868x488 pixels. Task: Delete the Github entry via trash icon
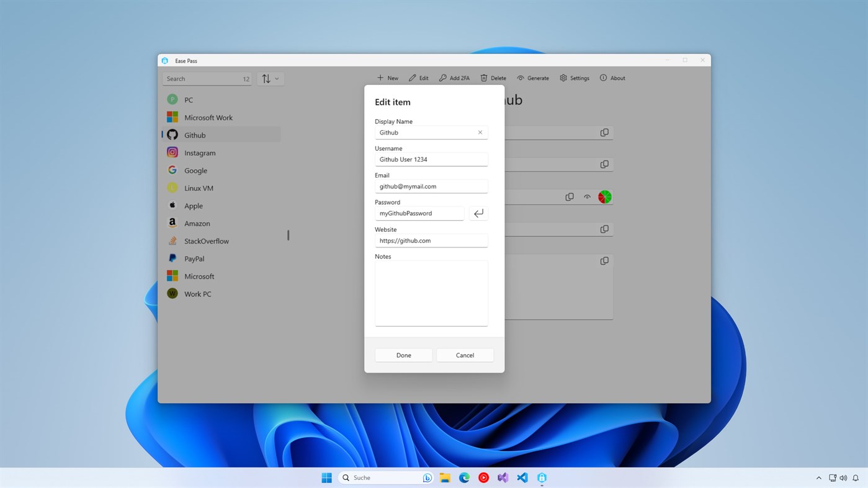click(493, 78)
